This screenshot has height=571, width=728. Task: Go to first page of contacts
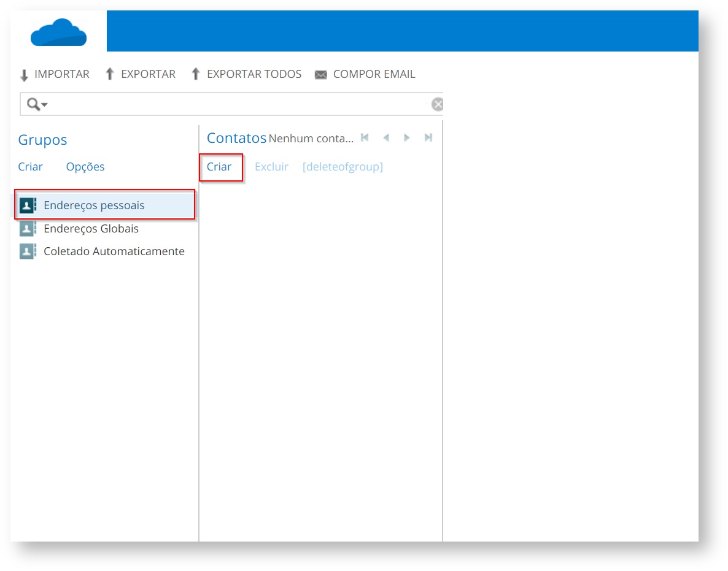[365, 138]
